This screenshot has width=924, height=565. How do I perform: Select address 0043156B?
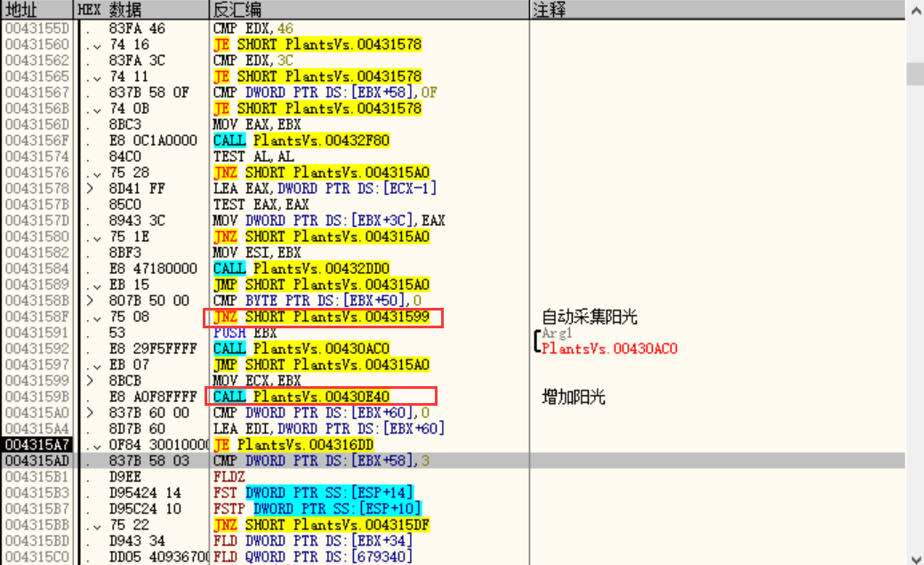click(x=37, y=108)
